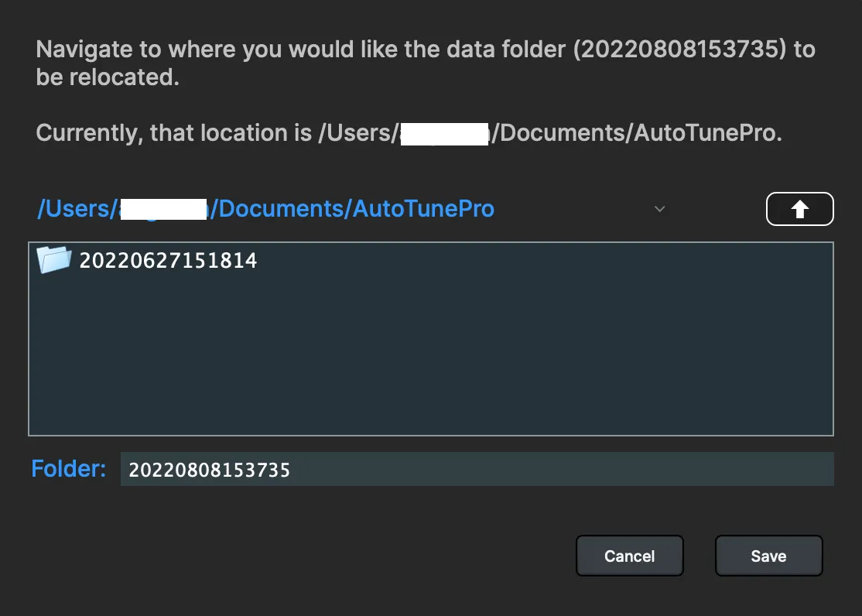Cancel the folder relocation dialog
The width and height of the screenshot is (862, 616).
point(629,556)
